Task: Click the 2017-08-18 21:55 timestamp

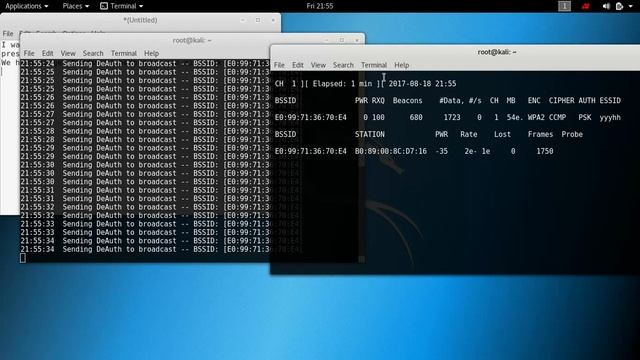Action: pos(422,84)
